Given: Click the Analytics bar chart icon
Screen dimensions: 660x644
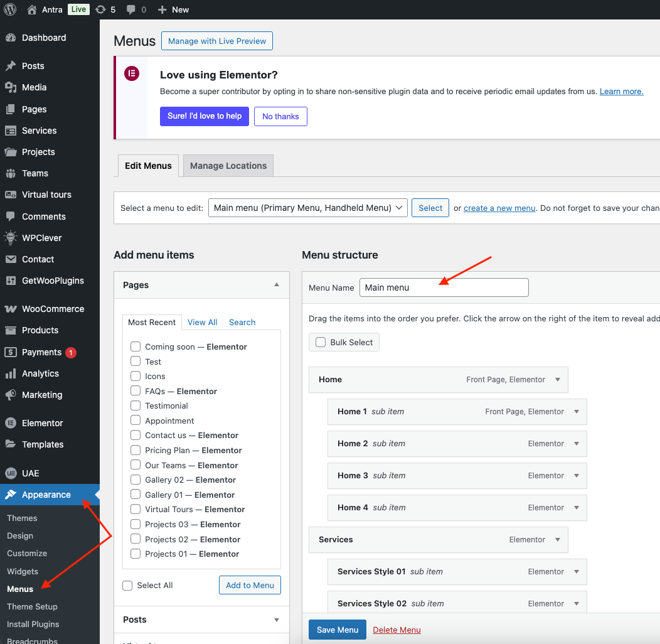Looking at the screenshot, I should [x=11, y=373].
